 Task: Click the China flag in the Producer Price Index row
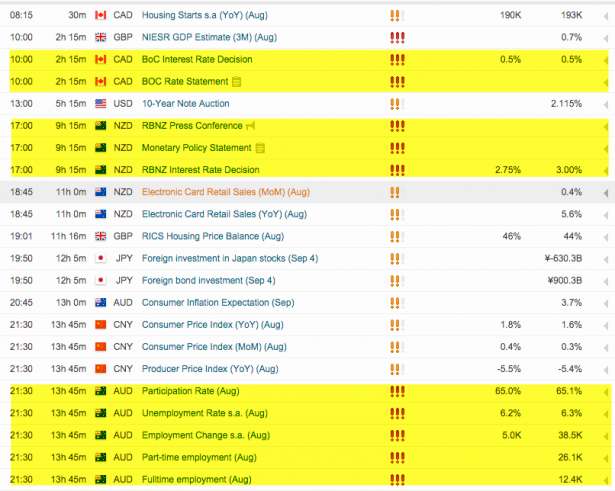tap(101, 369)
